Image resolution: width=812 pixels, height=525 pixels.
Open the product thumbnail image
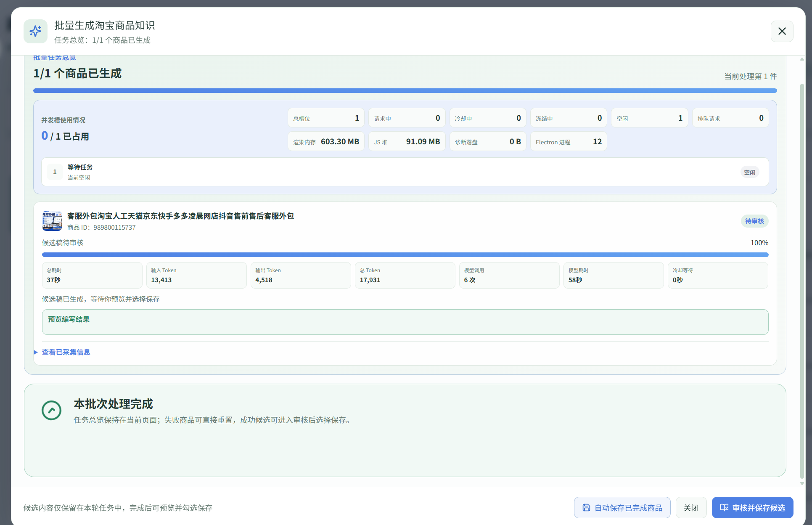[x=52, y=221]
